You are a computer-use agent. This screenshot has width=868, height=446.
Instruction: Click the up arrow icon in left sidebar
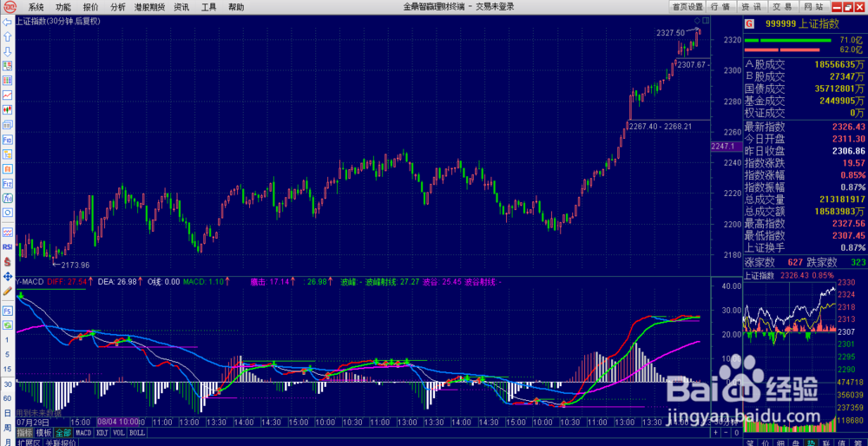(7, 37)
